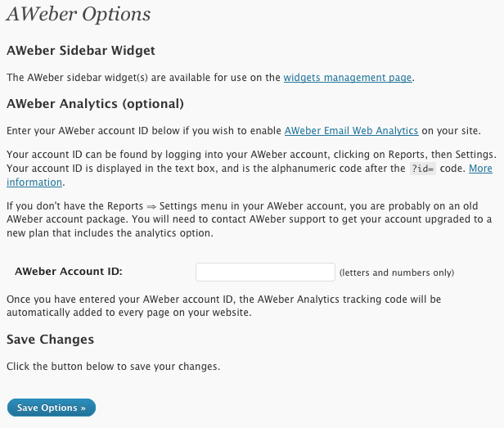Click the 'Your account ID can be found' paragraph
Image resolution: width=504 pixels, height=428 pixels.
[245, 155]
